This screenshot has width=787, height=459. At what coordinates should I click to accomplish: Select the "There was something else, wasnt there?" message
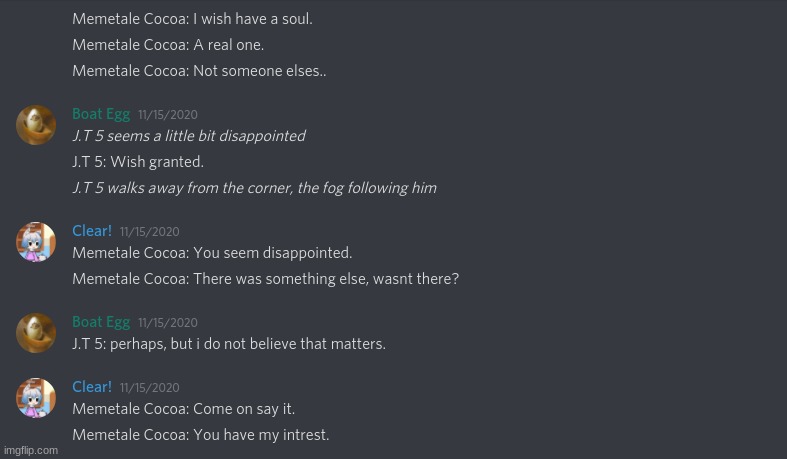tap(265, 279)
